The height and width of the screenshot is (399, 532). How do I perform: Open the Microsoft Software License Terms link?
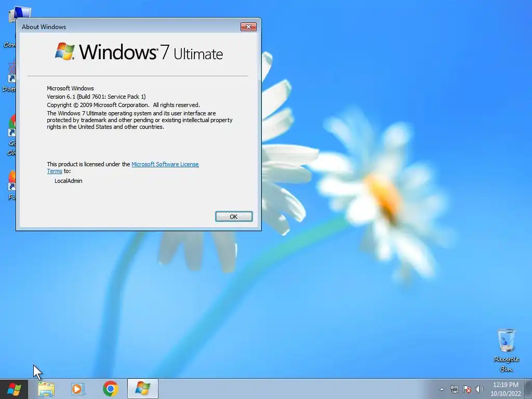[x=165, y=164]
